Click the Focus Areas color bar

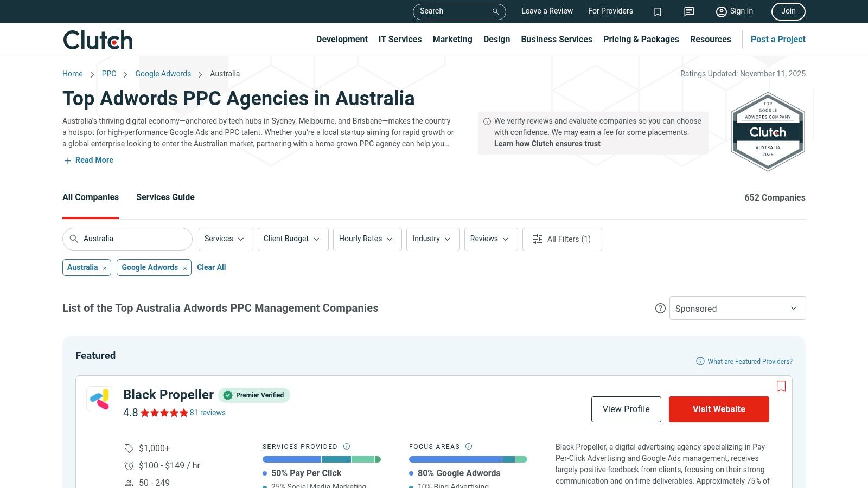coord(468,459)
